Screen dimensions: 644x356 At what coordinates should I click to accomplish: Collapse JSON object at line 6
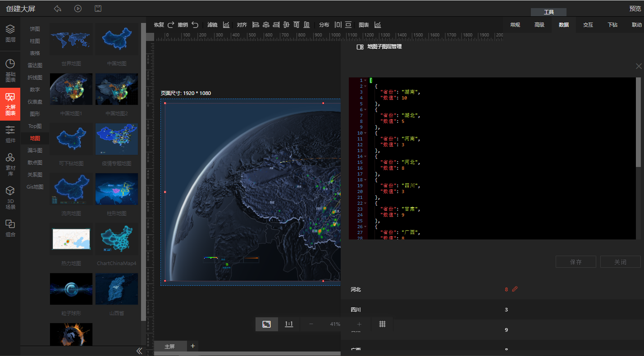tap(365, 109)
